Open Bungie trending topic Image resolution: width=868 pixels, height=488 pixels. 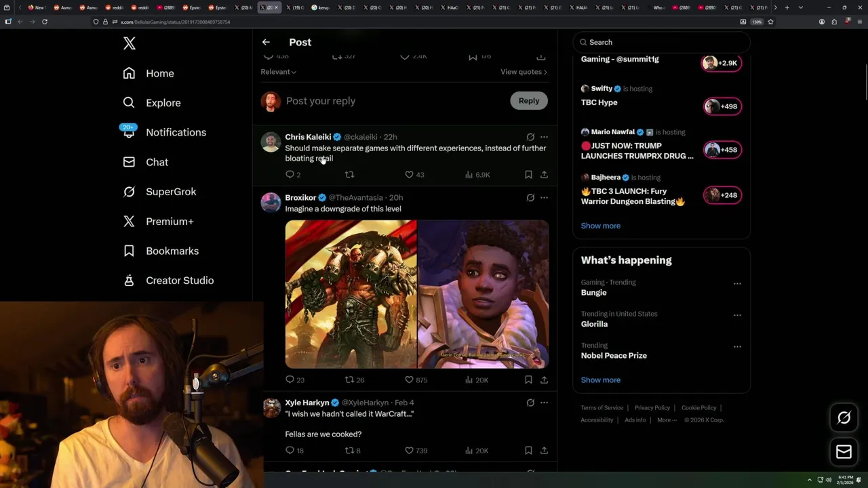coord(593,293)
